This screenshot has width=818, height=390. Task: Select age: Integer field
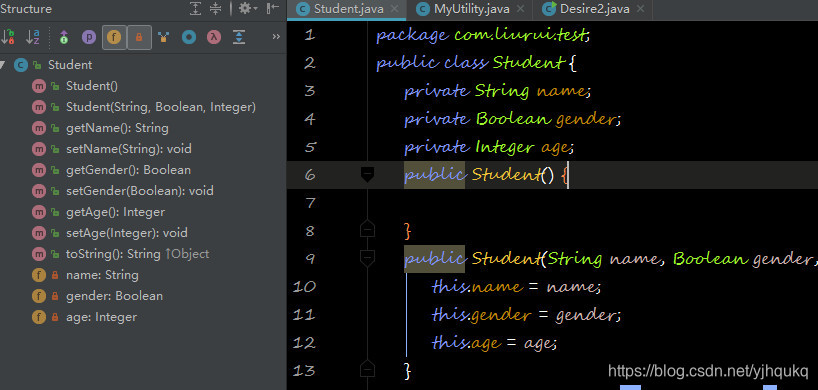101,316
